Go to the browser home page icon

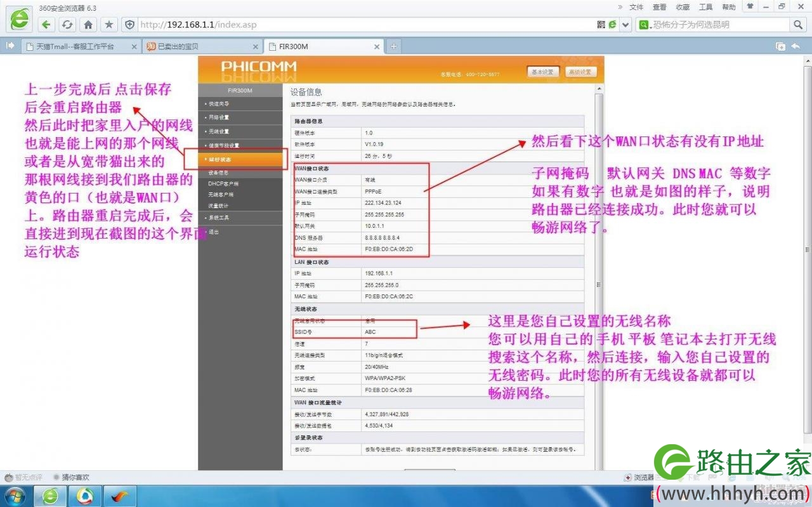click(x=88, y=25)
